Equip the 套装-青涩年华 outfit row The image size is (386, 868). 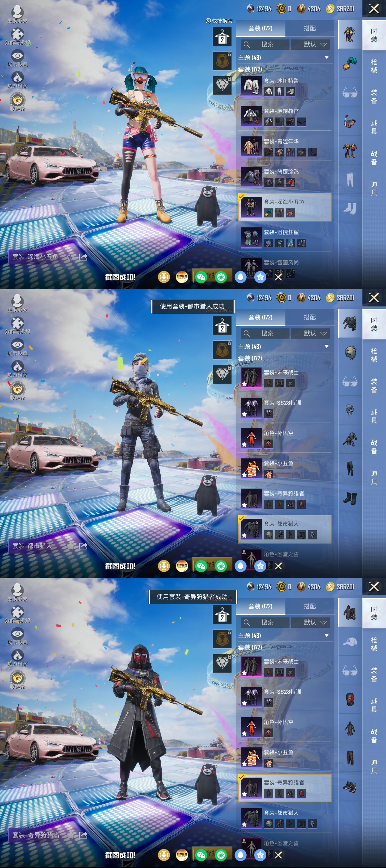(285, 146)
